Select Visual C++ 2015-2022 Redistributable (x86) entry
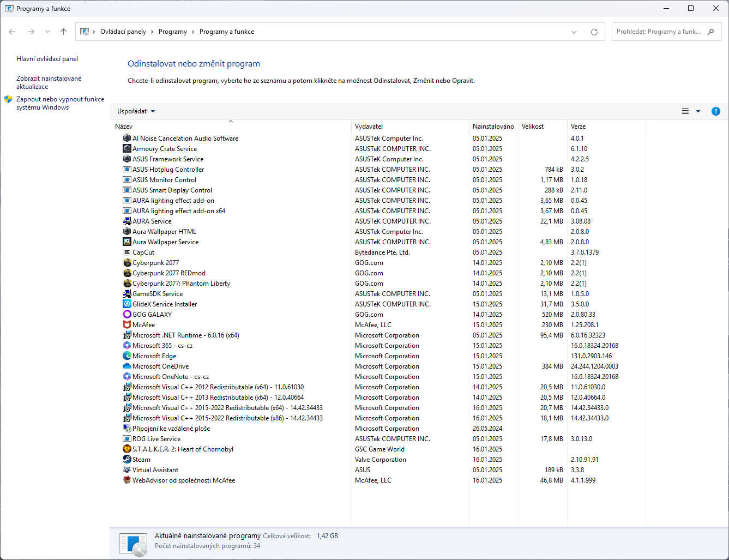Image resolution: width=729 pixels, height=560 pixels. pos(228,418)
